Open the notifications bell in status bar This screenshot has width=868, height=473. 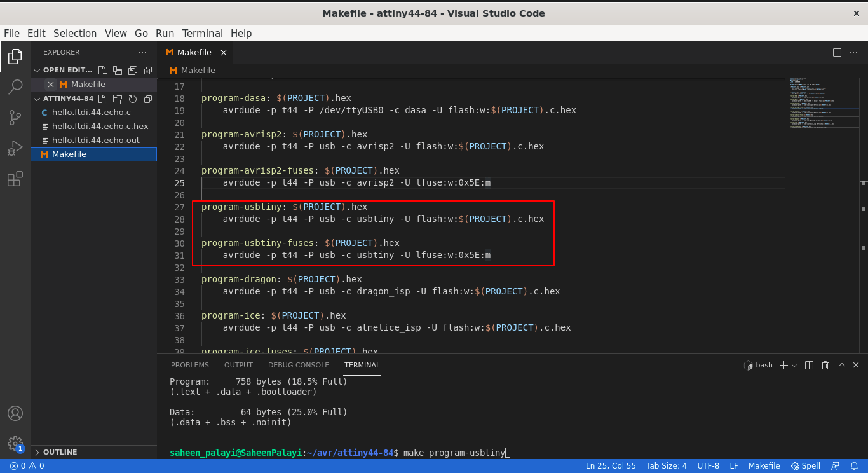(x=855, y=466)
